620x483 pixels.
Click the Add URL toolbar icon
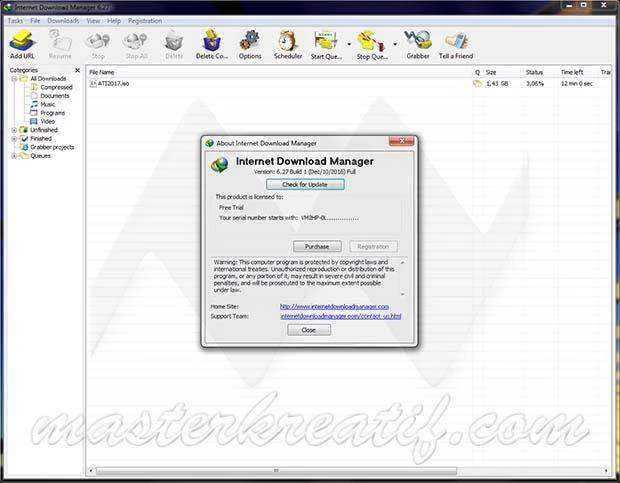point(22,44)
